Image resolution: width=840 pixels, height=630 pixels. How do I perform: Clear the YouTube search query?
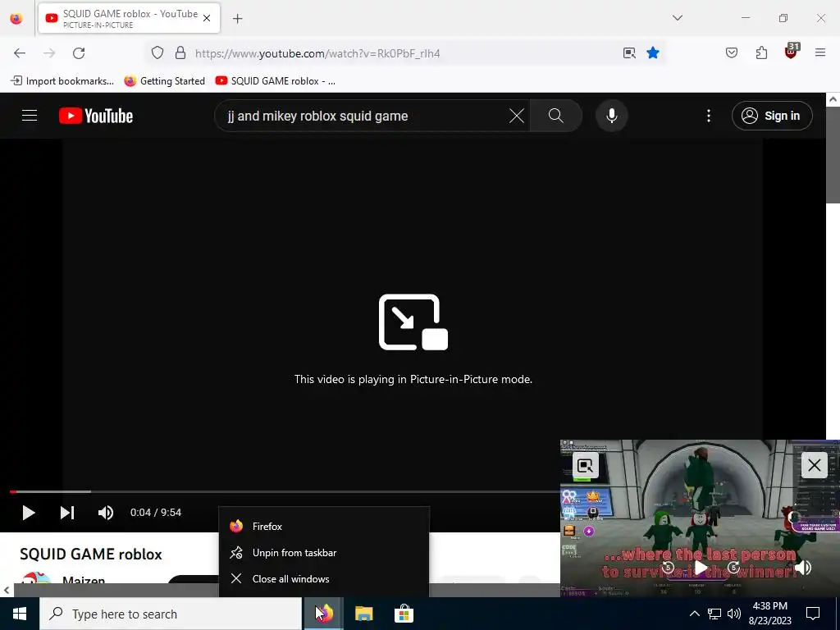point(517,116)
